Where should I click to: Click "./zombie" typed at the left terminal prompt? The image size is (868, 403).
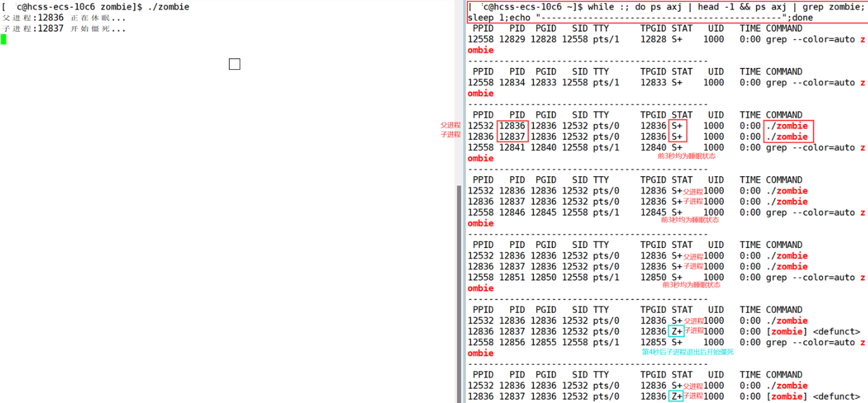[x=168, y=7]
